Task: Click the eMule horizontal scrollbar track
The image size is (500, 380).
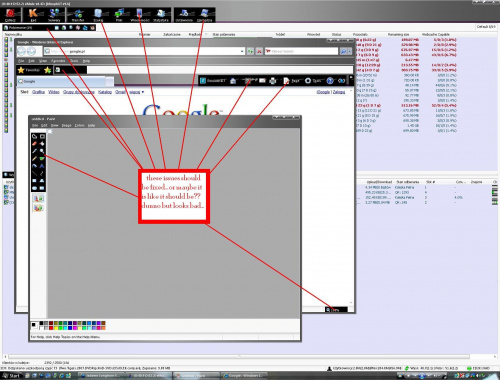Action: (x=239, y=356)
